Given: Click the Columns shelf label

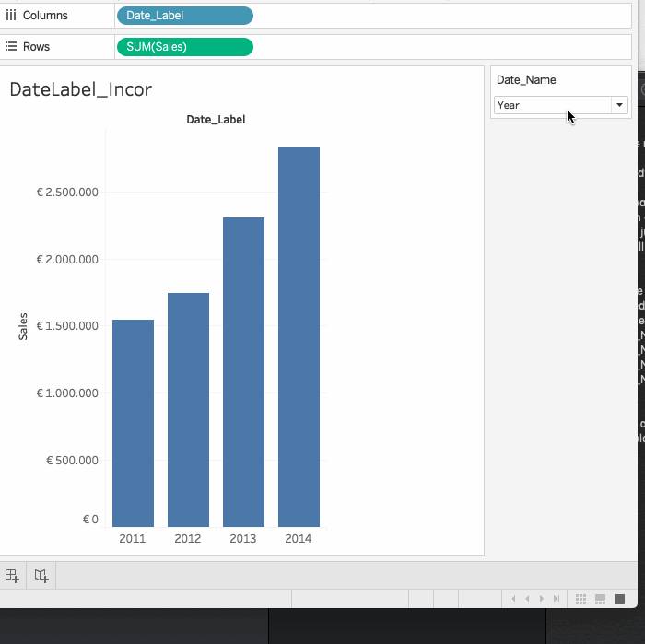Looking at the screenshot, I should click(x=44, y=16).
